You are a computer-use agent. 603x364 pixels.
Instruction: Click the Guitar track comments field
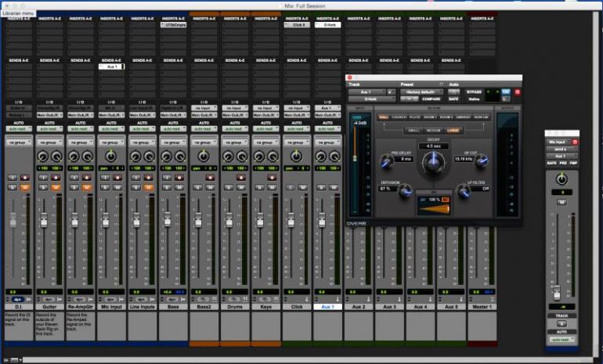pyautogui.click(x=49, y=326)
